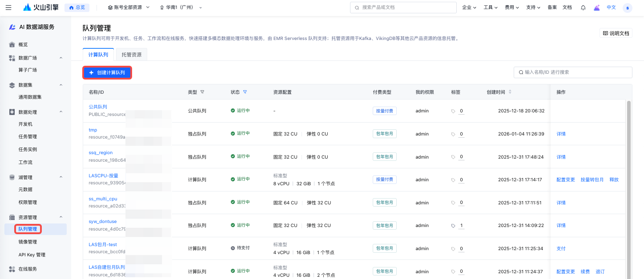Image resolution: width=644 pixels, height=279 pixels.
Task: Open the 说明文档 documentation button
Action: click(616, 33)
